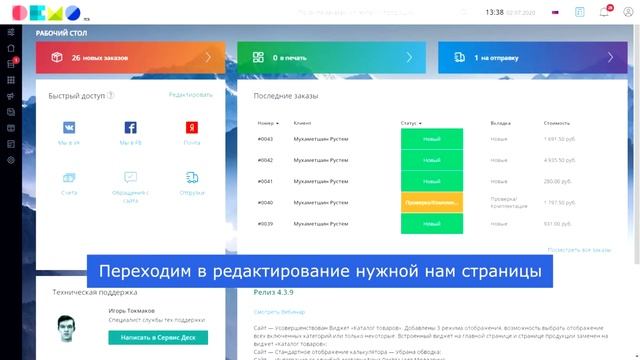Click arrow on the print tile
Screen dimensions: 640x360
[409, 57]
